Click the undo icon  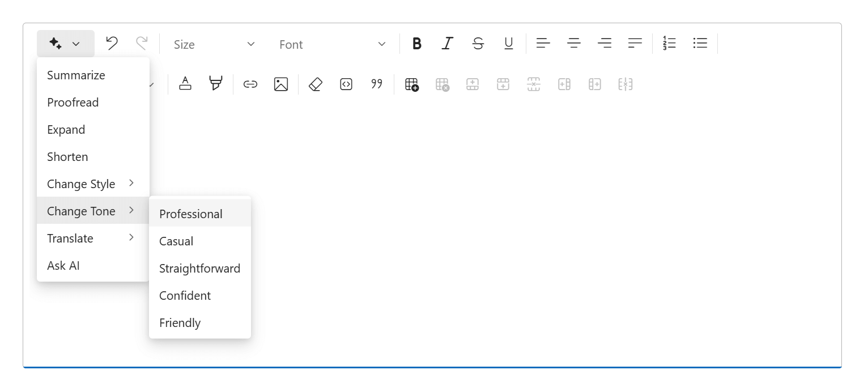112,42
